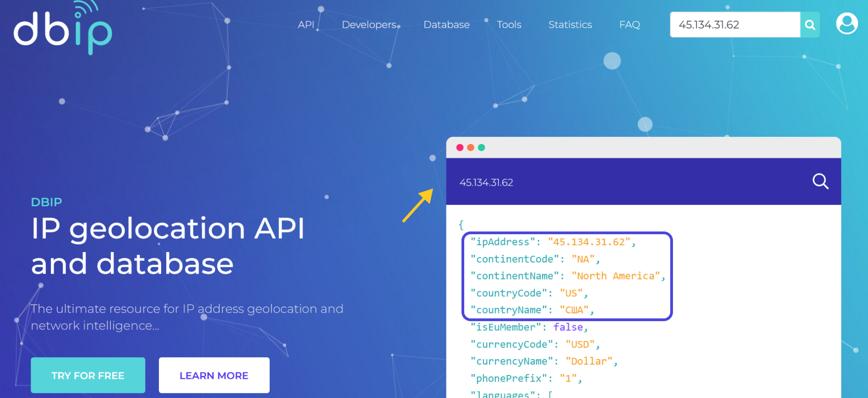Open the user account avatar icon
This screenshot has width=868, height=398.
coord(847,23)
